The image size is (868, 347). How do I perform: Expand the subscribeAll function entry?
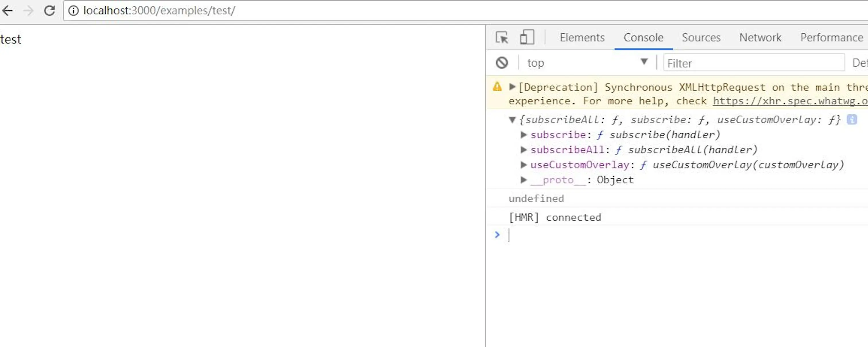(x=523, y=150)
